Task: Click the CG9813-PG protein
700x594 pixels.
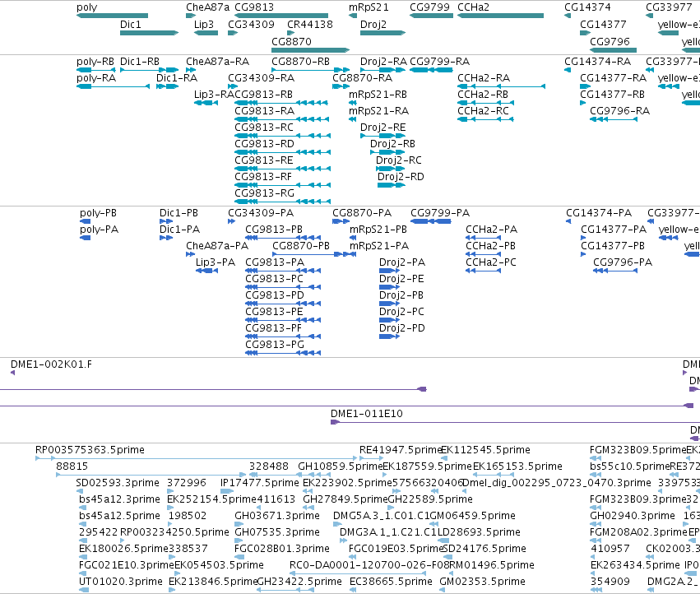Action: tap(283, 353)
